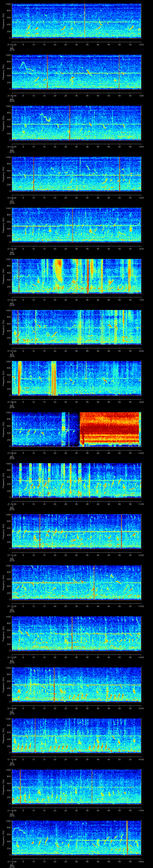Click the 21:15:00 time label
Viewport: 153px width, 868px height.
(12, 759)
